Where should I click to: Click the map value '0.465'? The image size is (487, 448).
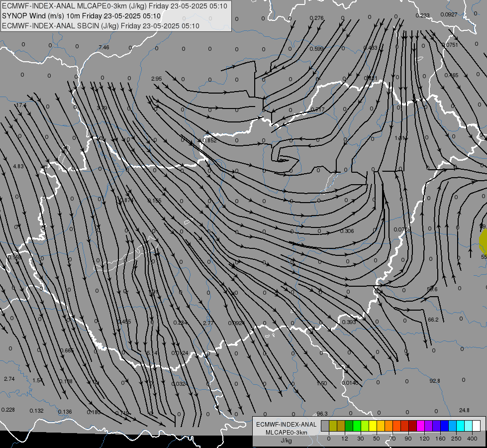pyautogui.click(x=451, y=75)
